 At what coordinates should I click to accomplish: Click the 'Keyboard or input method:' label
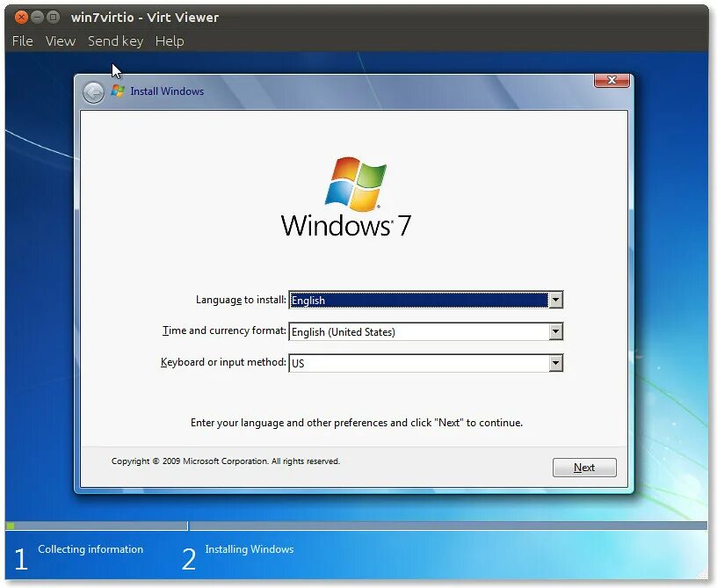pos(223,362)
